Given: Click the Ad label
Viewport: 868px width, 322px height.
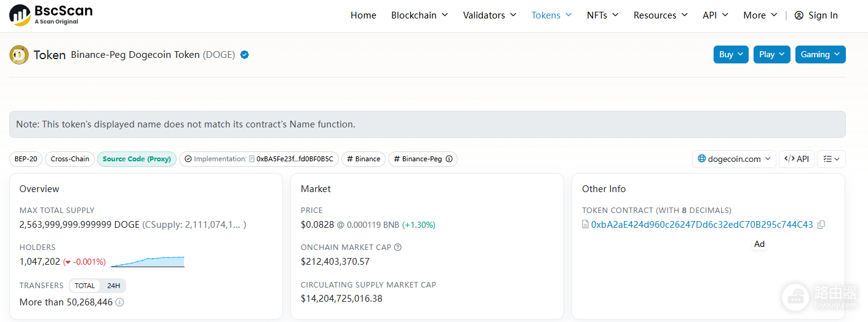Looking at the screenshot, I should point(760,244).
